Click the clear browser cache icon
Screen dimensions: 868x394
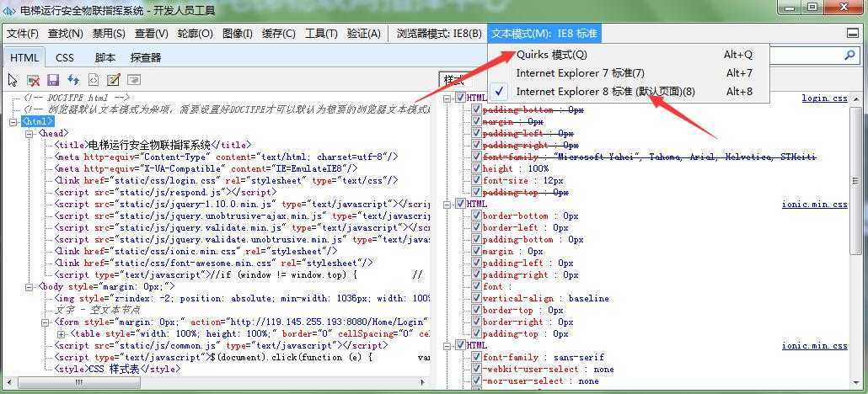point(33,80)
